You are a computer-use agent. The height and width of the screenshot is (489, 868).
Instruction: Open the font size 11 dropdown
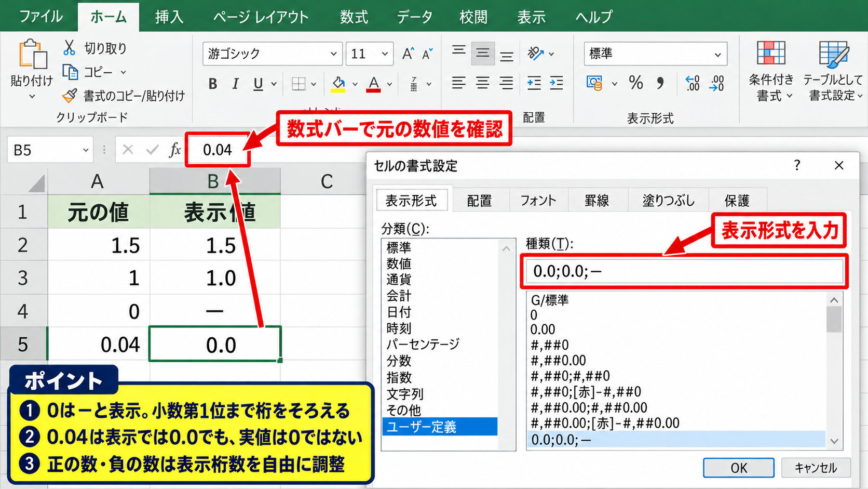pos(385,54)
